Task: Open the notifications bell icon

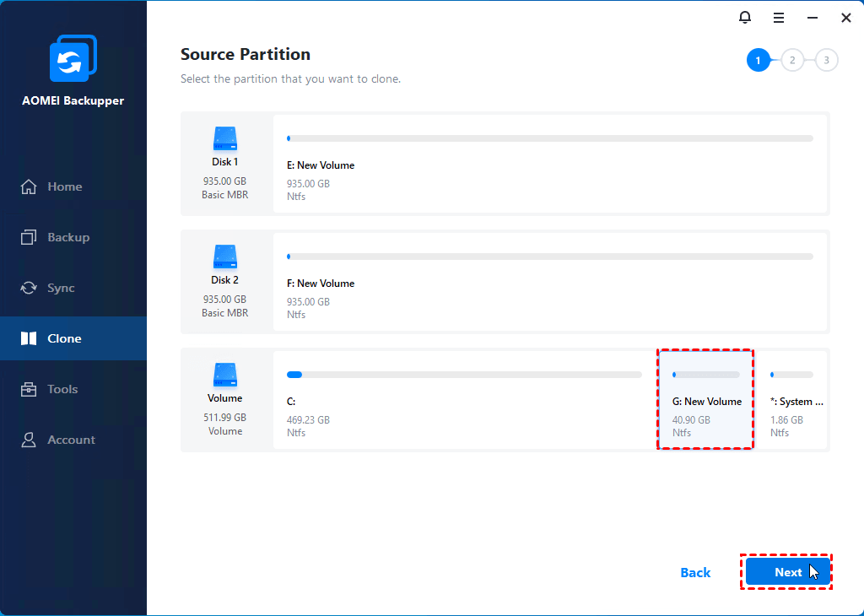Action: (744, 17)
